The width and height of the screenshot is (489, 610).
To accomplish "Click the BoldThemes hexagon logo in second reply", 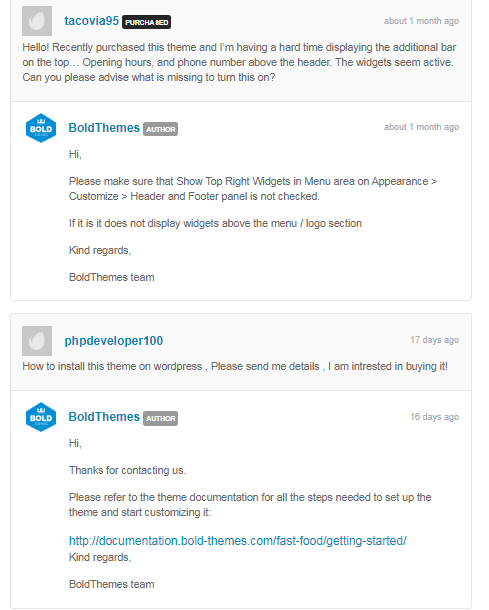I will (41, 417).
